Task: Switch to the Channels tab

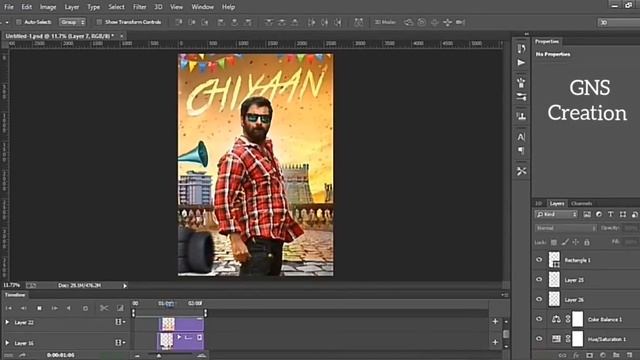Action: tap(581, 203)
